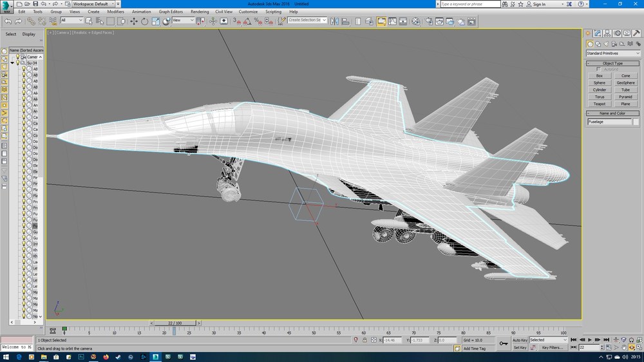644x362 pixels.
Task: Activate Bind to Space Warp tool
Action: (53, 21)
